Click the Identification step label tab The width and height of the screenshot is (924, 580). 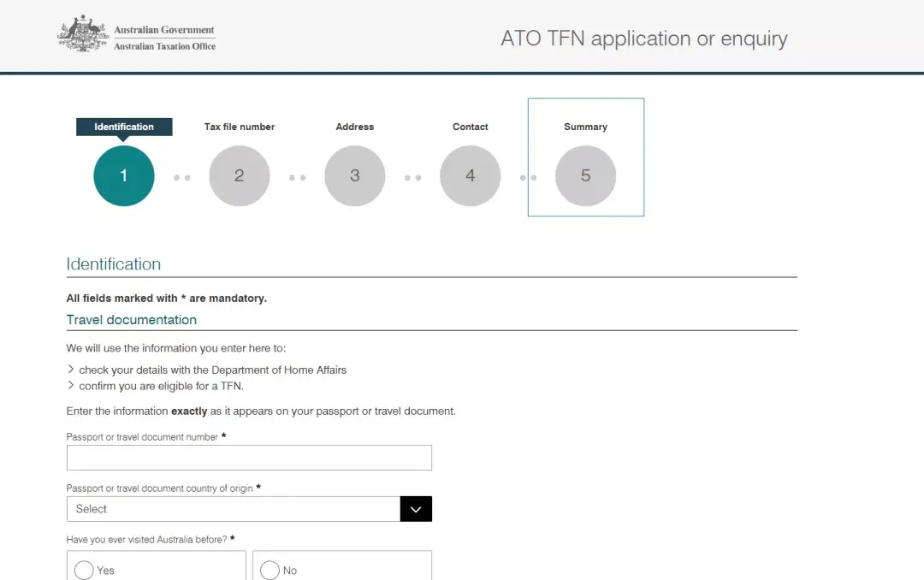click(x=124, y=127)
